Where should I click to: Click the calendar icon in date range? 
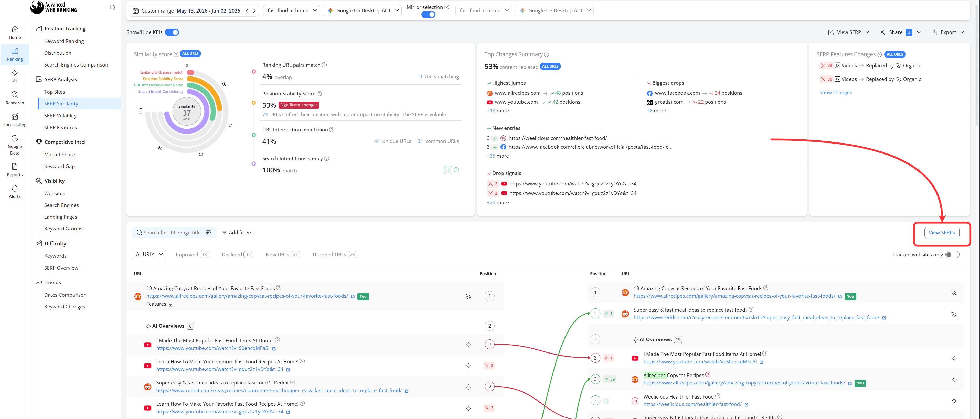coord(135,11)
